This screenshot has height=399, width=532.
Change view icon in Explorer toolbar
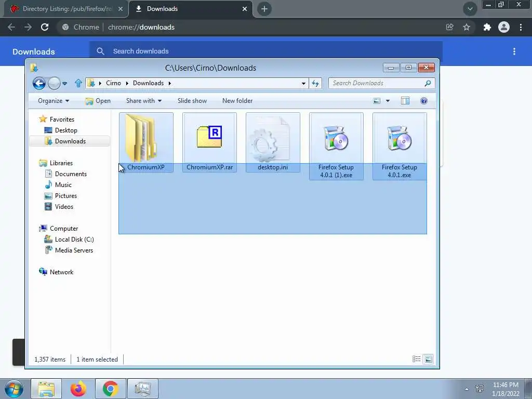(x=377, y=101)
